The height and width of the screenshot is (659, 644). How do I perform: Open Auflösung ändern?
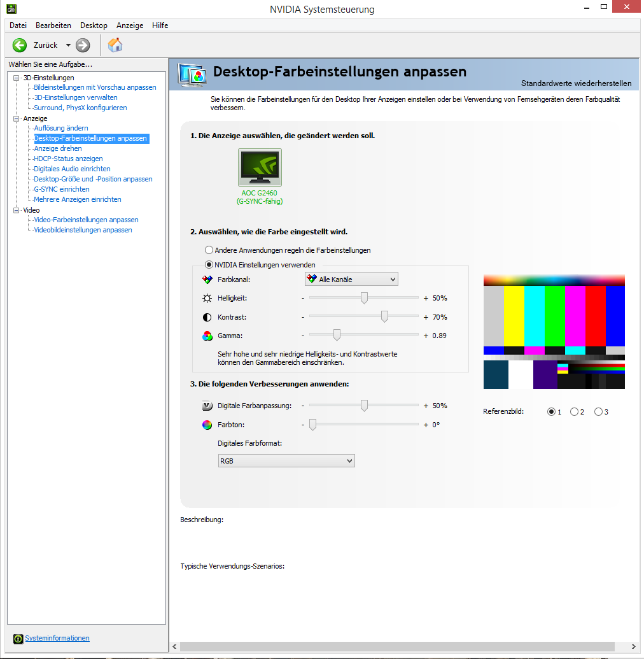pos(61,128)
